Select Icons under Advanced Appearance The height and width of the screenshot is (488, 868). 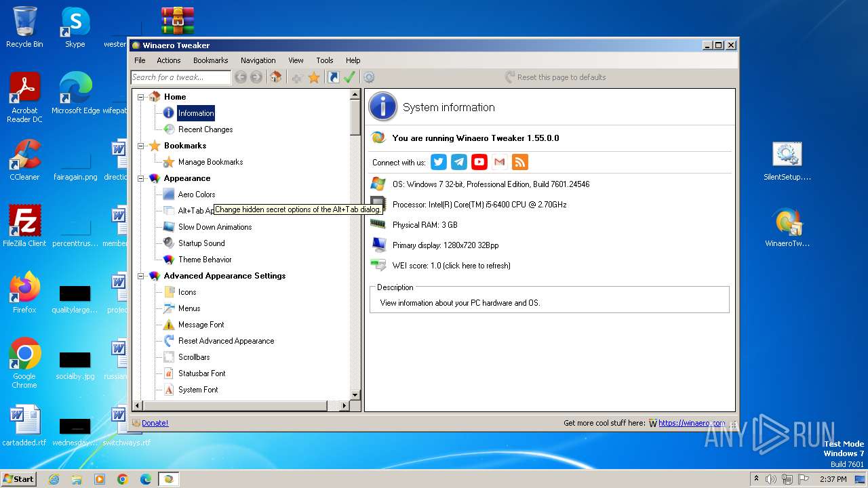(x=187, y=292)
